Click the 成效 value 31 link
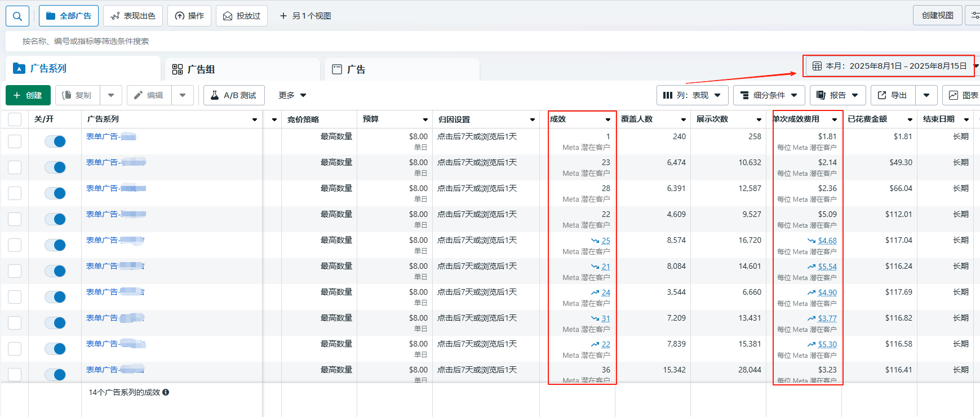Screen dimensions: 980x417 (x=606, y=318)
